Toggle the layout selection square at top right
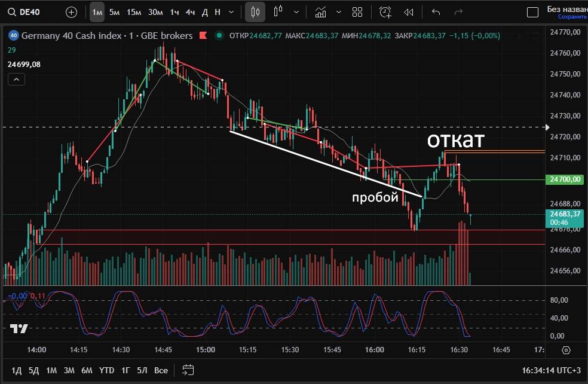This screenshot has width=588, height=384. (x=532, y=12)
